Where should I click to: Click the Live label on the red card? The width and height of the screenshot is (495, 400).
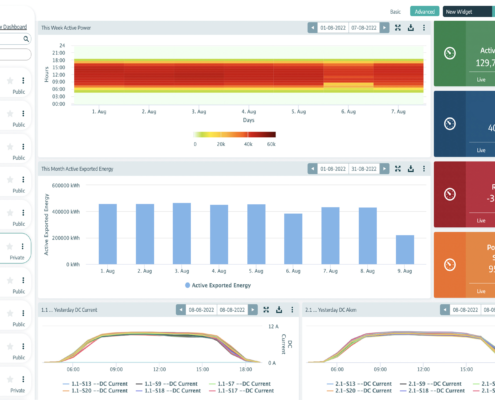(481, 221)
